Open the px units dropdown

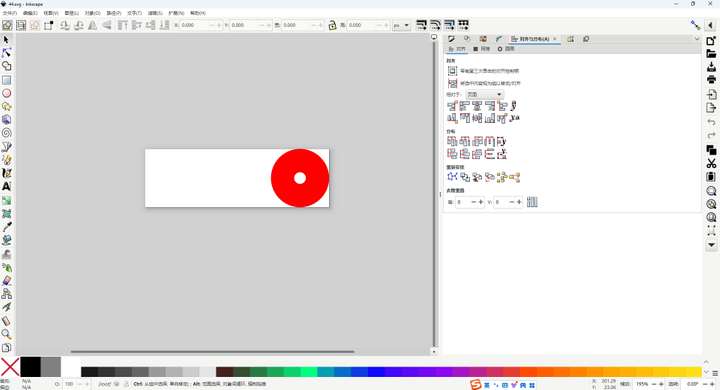pyautogui.click(x=401, y=25)
